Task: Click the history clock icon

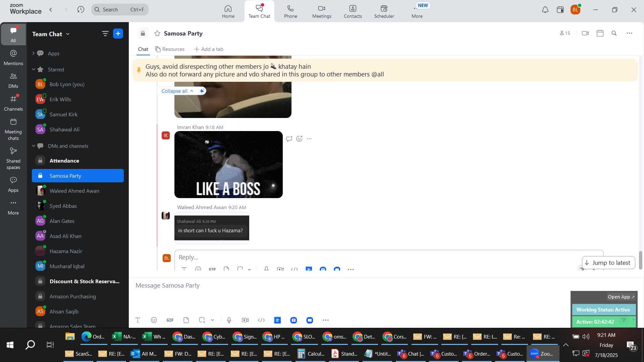Action: tap(80, 9)
